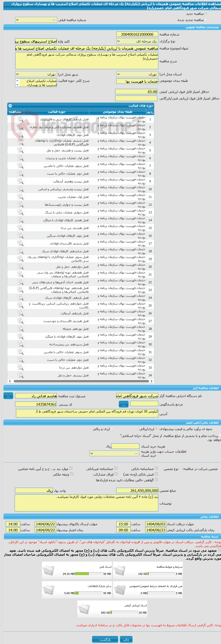Open the سایر مدارک/اطلاعات folder icon

point(48,589)
